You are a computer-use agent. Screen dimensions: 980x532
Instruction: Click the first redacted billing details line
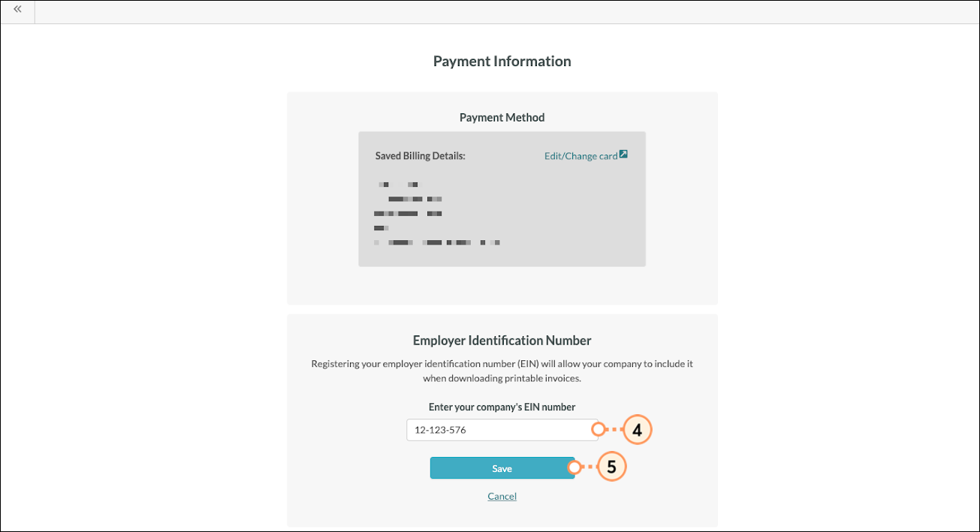coord(399,184)
